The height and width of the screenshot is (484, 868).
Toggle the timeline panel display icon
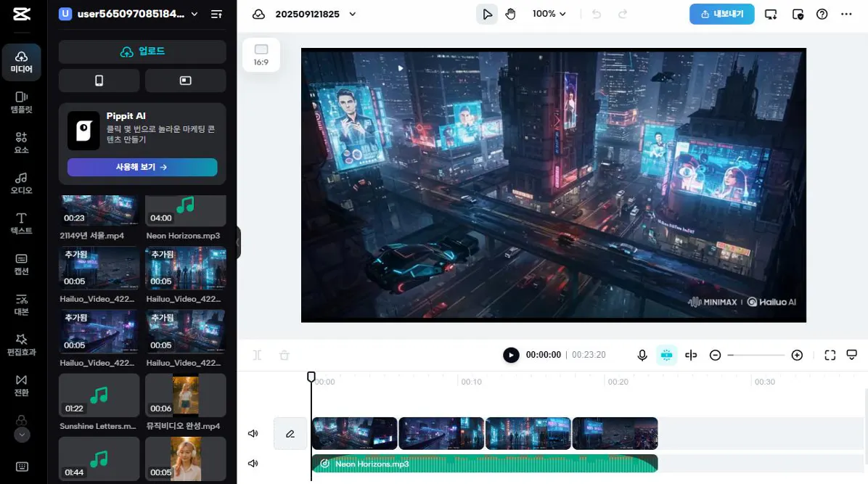coord(852,355)
